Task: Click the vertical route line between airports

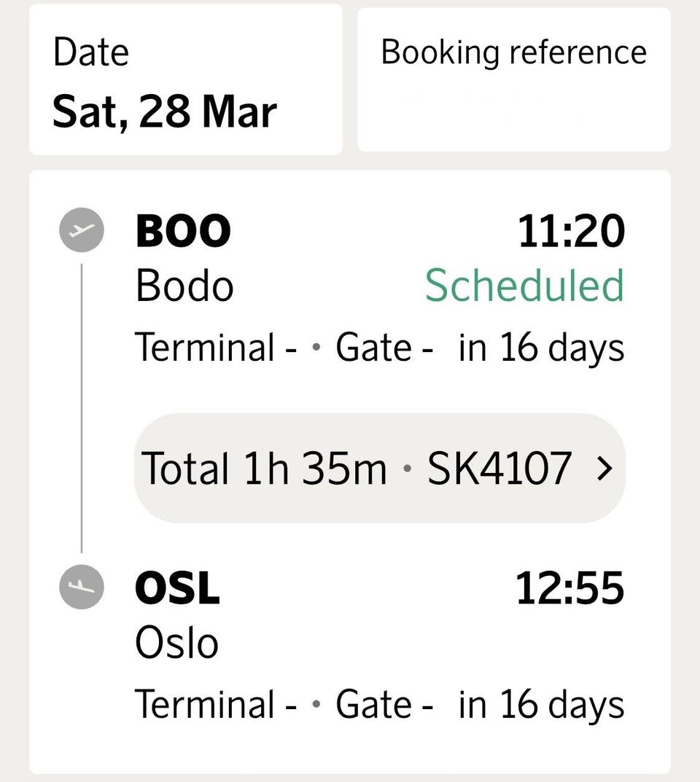Action: [x=82, y=408]
